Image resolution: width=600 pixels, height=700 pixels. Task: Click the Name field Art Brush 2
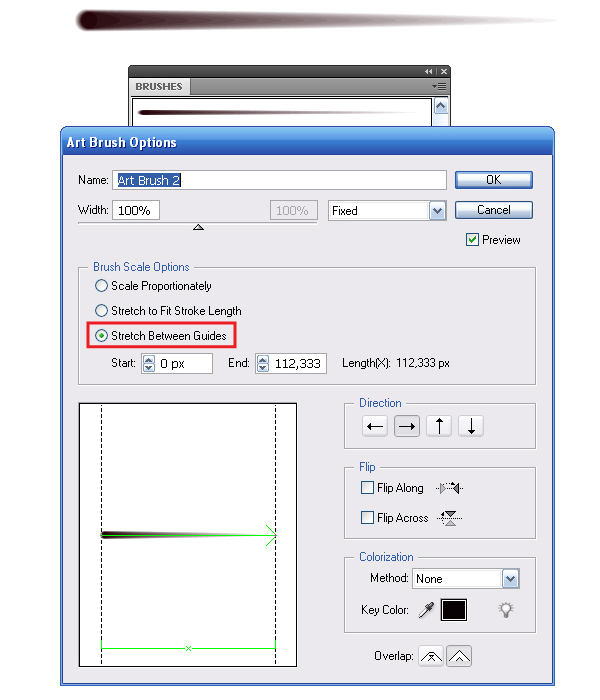(279, 180)
